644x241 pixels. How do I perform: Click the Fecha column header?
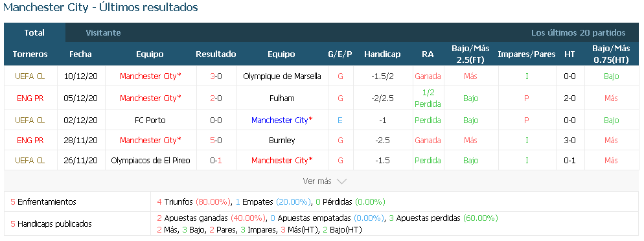click(80, 54)
